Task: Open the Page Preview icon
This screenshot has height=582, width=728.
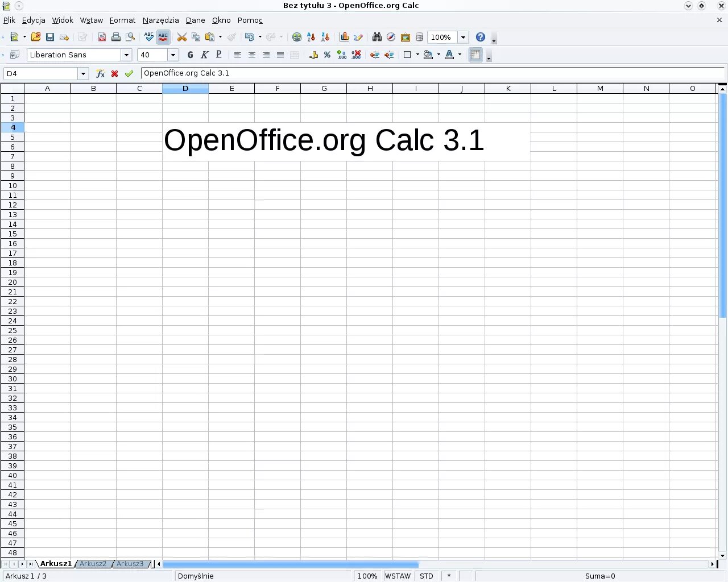Action: coord(130,37)
